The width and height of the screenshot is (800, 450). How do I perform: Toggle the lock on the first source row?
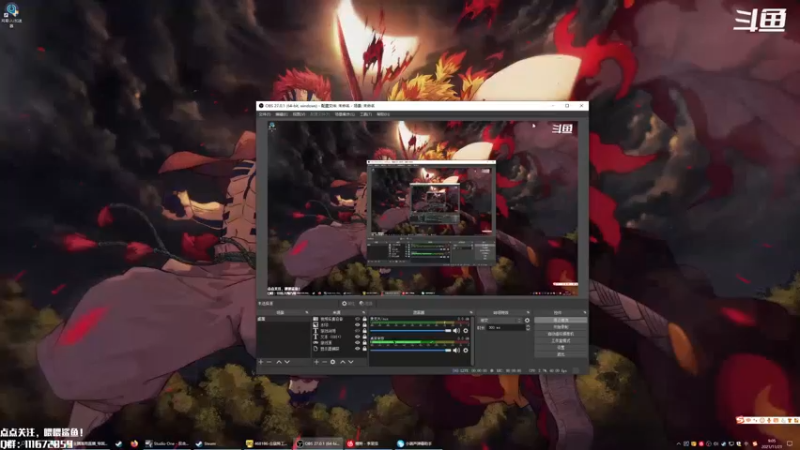364,319
